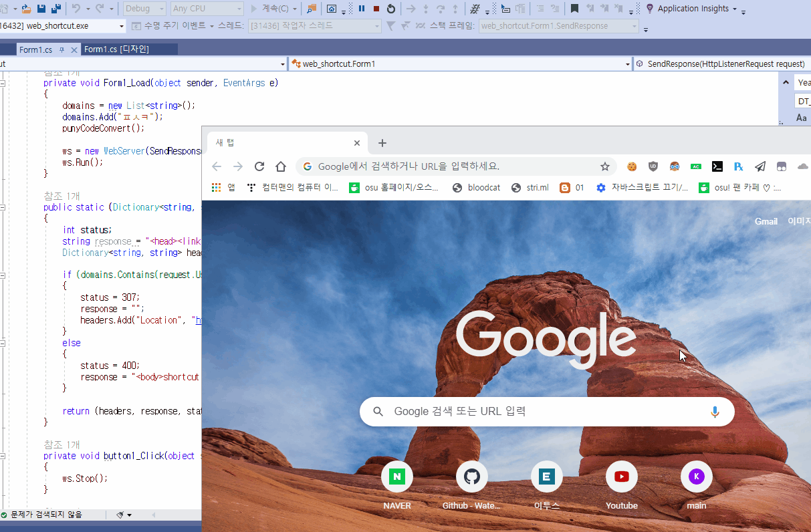Go back in the Chrome browser

click(x=217, y=166)
